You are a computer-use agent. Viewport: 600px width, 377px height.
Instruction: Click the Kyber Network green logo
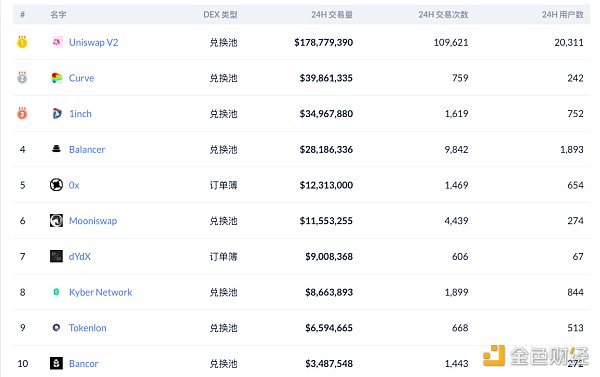[56, 292]
